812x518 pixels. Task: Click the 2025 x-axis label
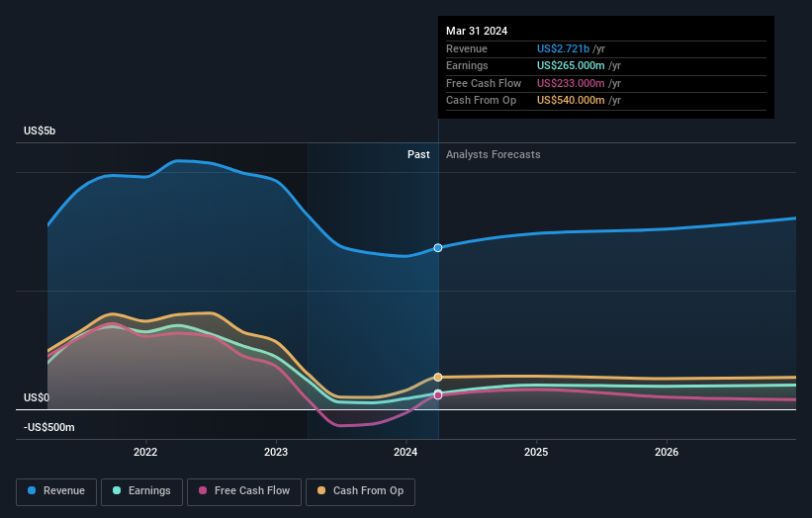[536, 453]
